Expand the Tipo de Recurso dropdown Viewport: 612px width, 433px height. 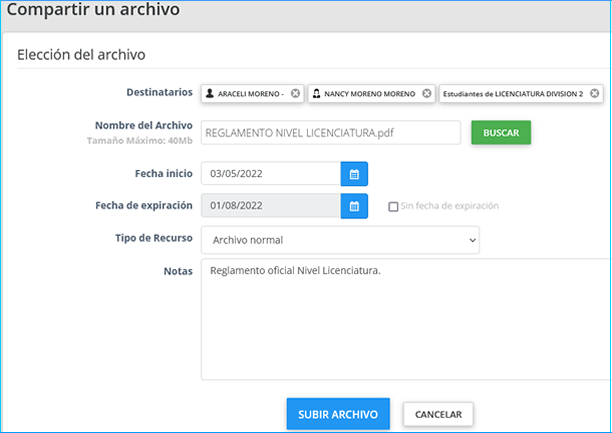pos(340,240)
